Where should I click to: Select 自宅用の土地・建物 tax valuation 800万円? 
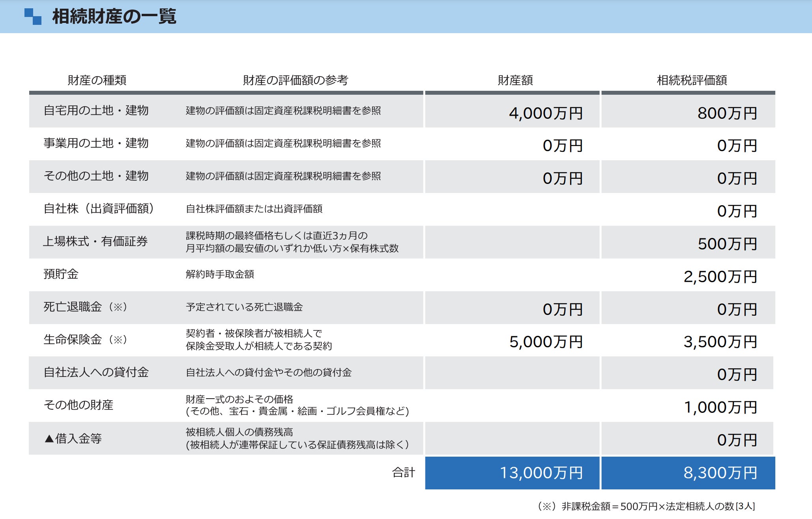(x=727, y=113)
